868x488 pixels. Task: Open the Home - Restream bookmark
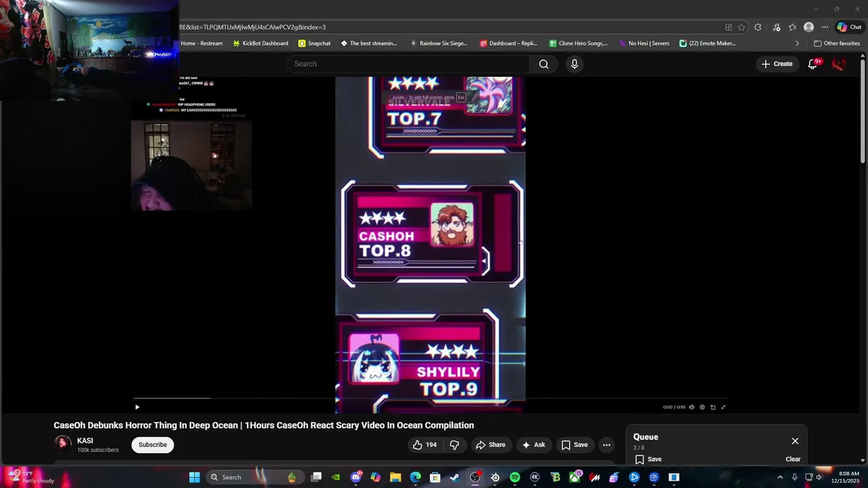pos(201,43)
